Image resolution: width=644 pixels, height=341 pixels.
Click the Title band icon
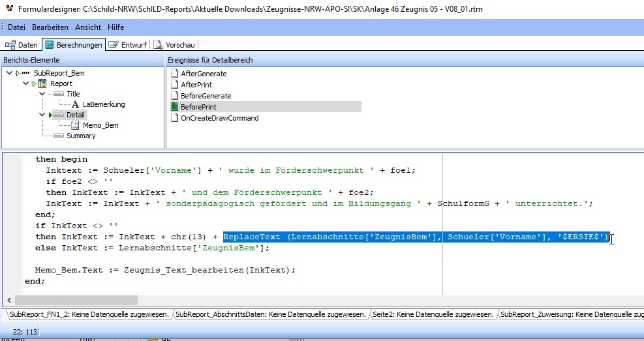[59, 94]
